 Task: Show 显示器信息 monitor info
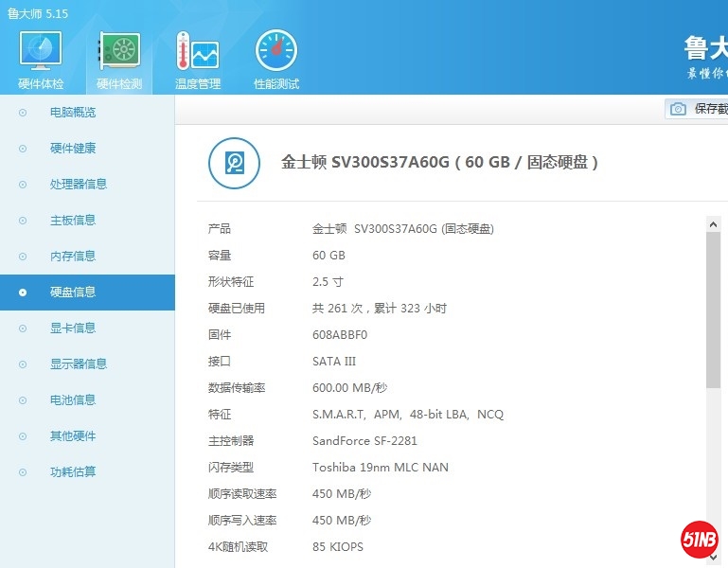click(79, 364)
